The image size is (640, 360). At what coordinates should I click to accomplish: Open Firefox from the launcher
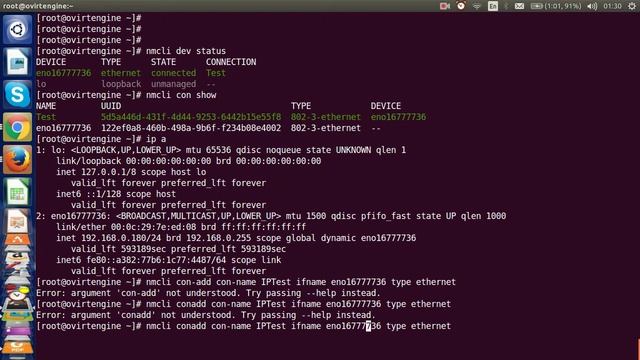(17, 160)
